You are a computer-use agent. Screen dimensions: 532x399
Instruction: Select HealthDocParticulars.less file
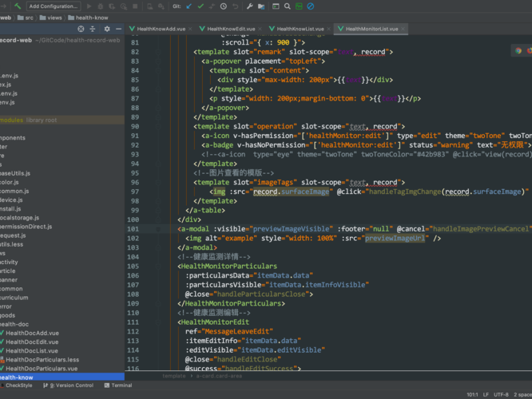coord(42,360)
